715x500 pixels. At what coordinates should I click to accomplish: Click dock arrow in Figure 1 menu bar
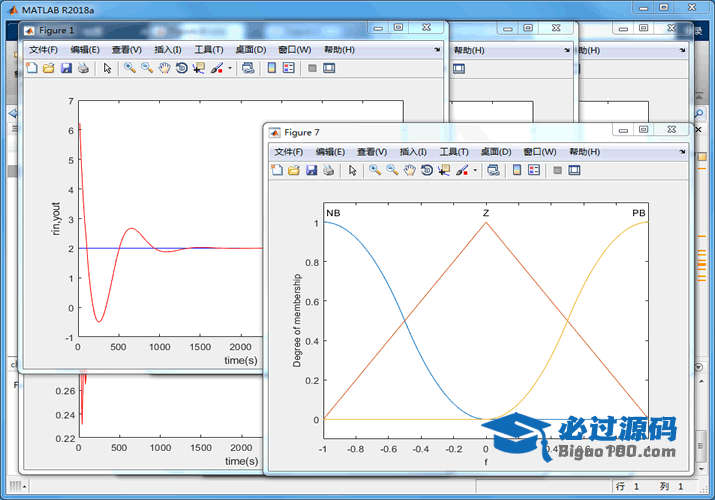coord(437,50)
